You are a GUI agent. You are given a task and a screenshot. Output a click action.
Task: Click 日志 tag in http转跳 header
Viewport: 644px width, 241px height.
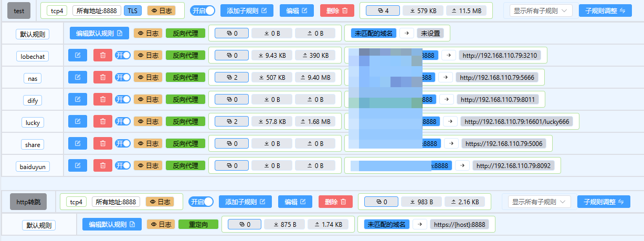click(x=160, y=202)
